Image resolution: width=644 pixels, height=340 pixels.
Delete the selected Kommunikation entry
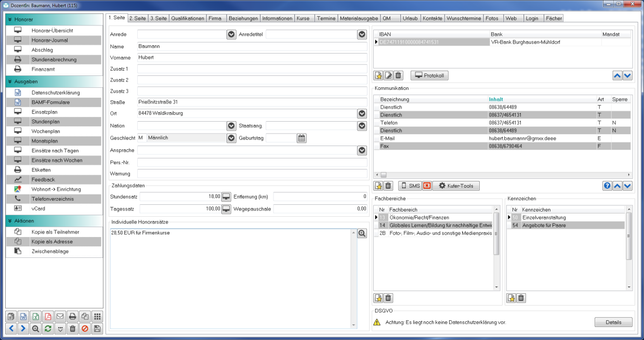(388, 186)
